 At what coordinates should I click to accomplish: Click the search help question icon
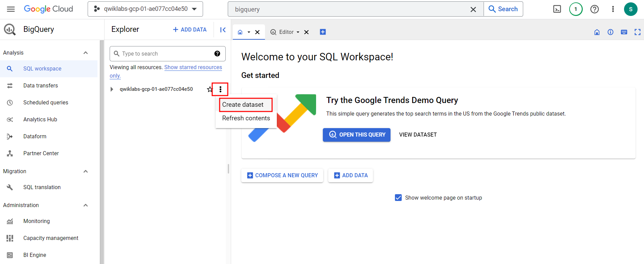point(217,54)
